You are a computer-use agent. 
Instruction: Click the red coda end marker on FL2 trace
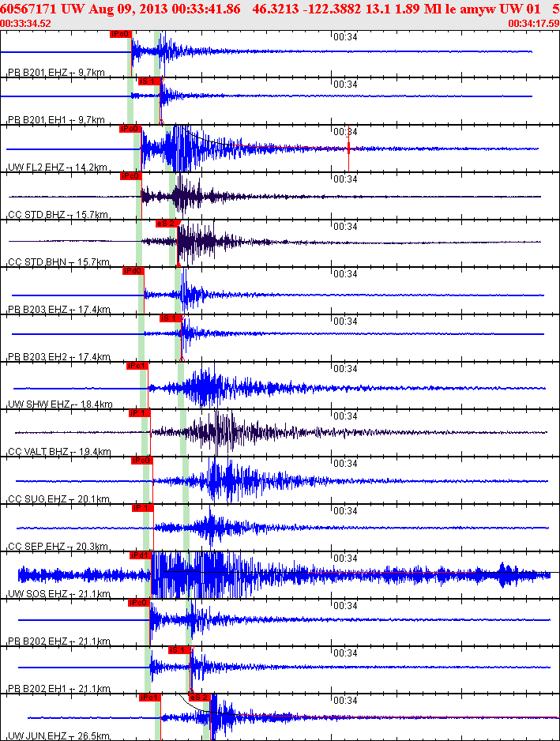pyautogui.click(x=349, y=149)
